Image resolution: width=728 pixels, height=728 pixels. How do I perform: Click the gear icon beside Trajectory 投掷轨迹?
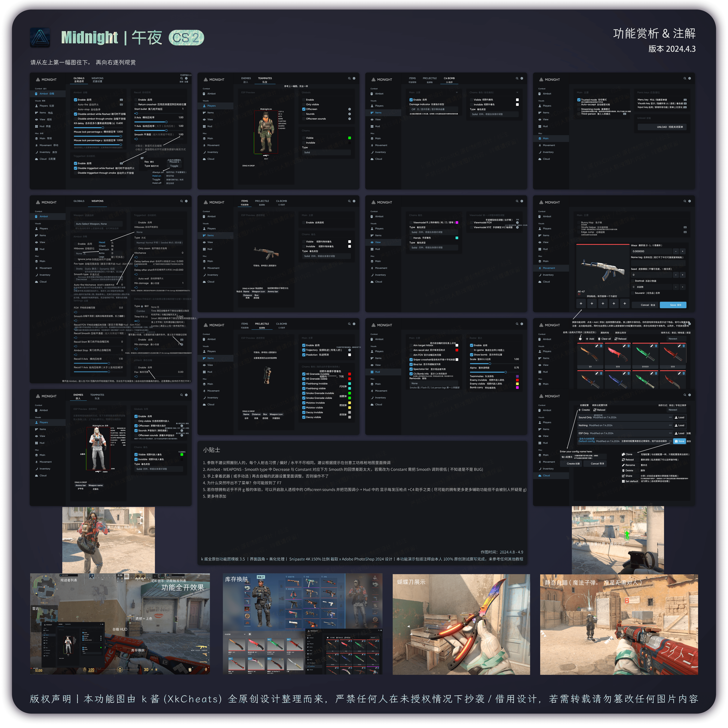coord(350,350)
